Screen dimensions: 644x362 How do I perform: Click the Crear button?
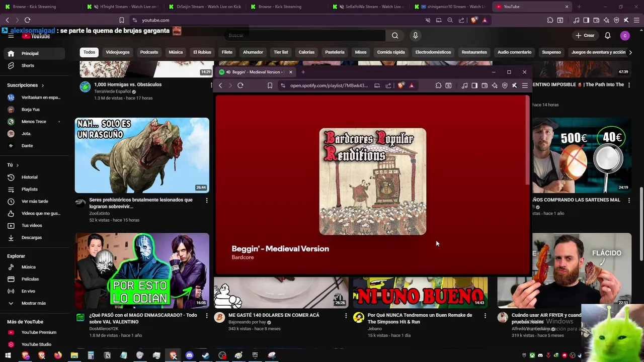click(585, 35)
